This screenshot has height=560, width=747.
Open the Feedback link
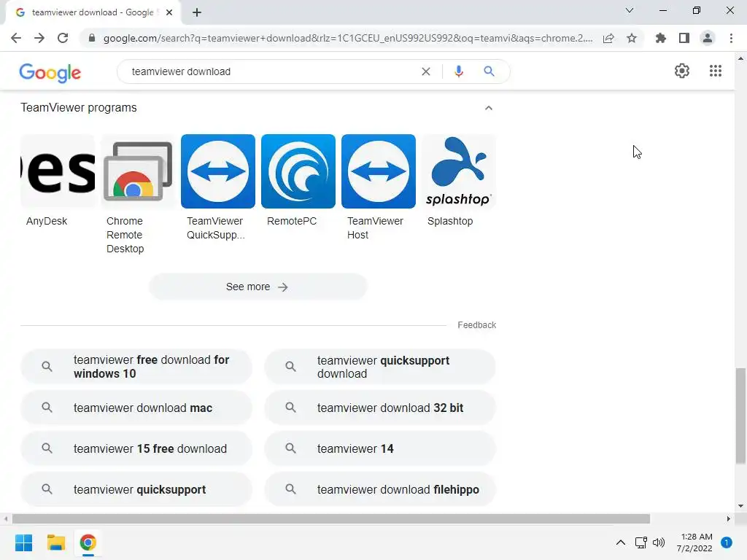(477, 324)
